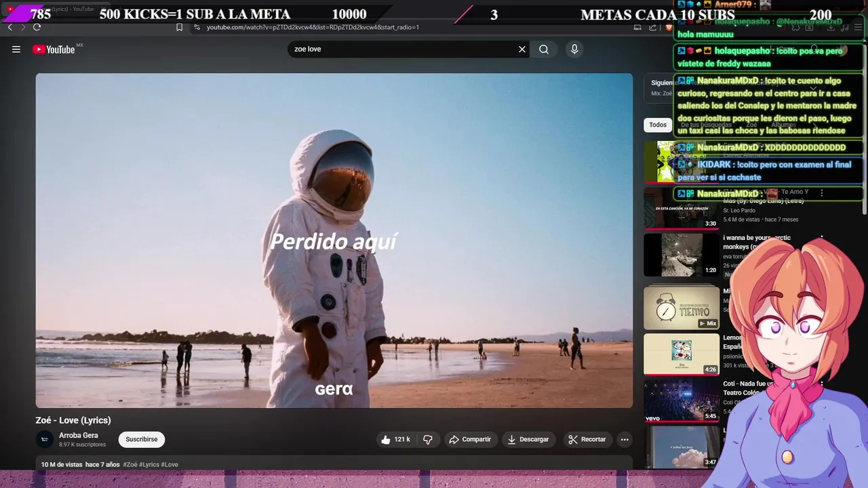Viewport: 868px width, 488px height.
Task: Click '8.97 K suscriptores' subscriber count
Action: coord(82,445)
